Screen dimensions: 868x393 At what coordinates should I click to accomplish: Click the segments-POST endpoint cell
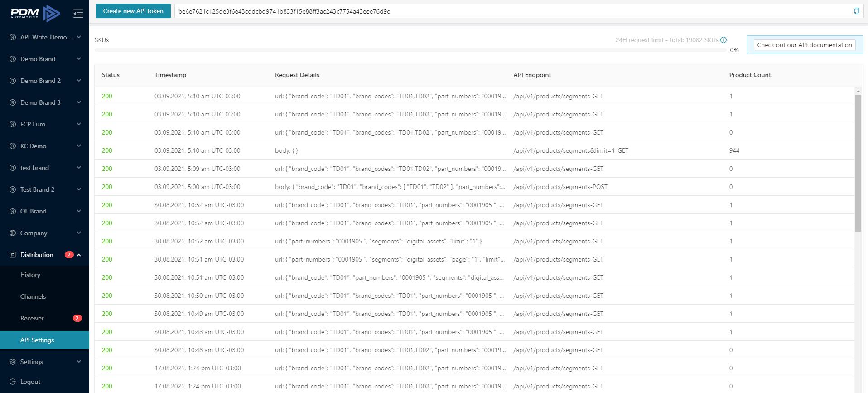[560, 187]
